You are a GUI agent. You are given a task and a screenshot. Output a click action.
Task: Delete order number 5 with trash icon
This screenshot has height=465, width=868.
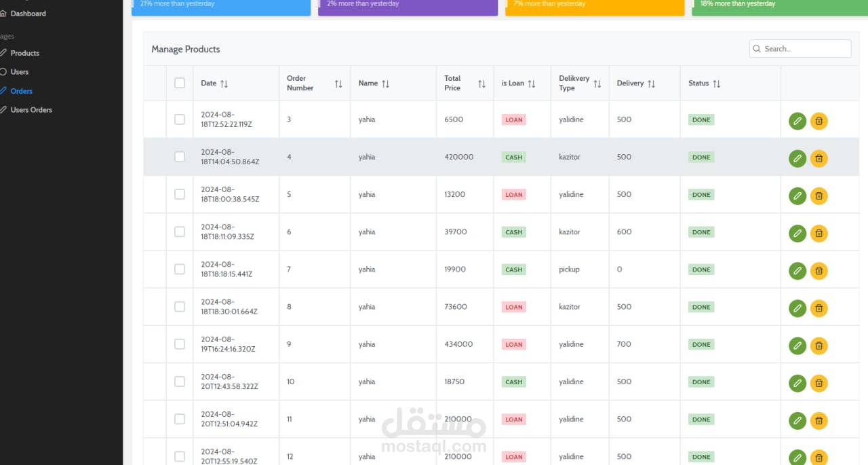(x=819, y=196)
